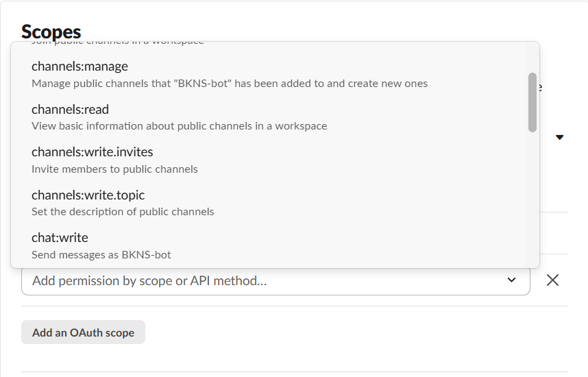Click the Scopes heading text
Screen dimensions: 588x377
[x=51, y=32]
